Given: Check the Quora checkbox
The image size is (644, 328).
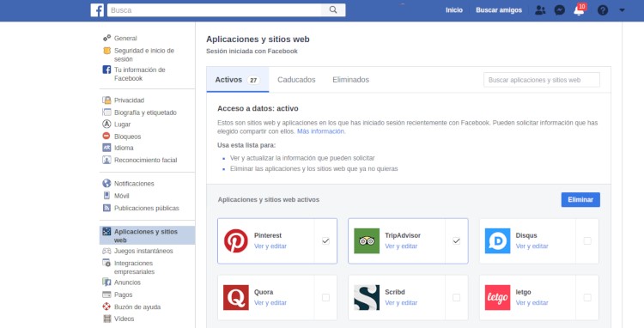Looking at the screenshot, I should (x=325, y=298).
